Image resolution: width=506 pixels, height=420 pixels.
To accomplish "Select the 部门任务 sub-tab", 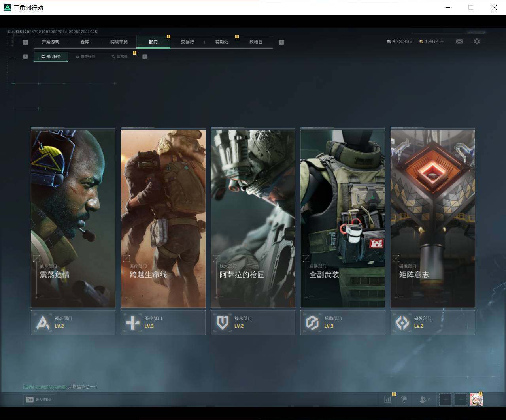I will [51, 57].
